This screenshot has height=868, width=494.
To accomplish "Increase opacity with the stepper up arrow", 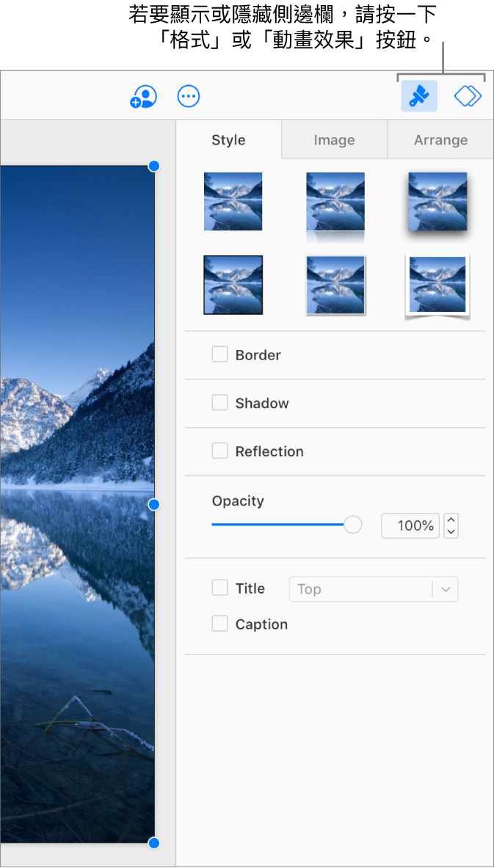I will [x=451, y=519].
